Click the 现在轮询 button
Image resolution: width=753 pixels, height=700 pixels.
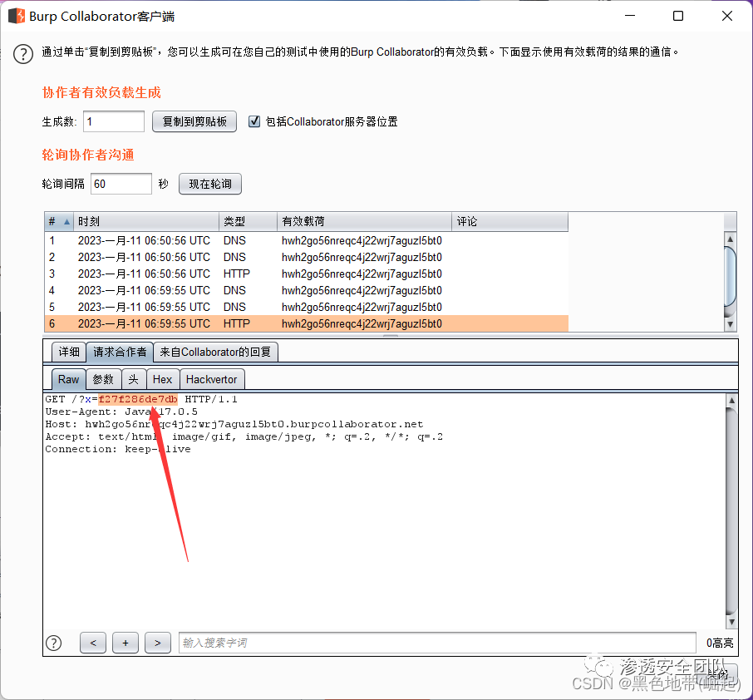pyautogui.click(x=210, y=184)
